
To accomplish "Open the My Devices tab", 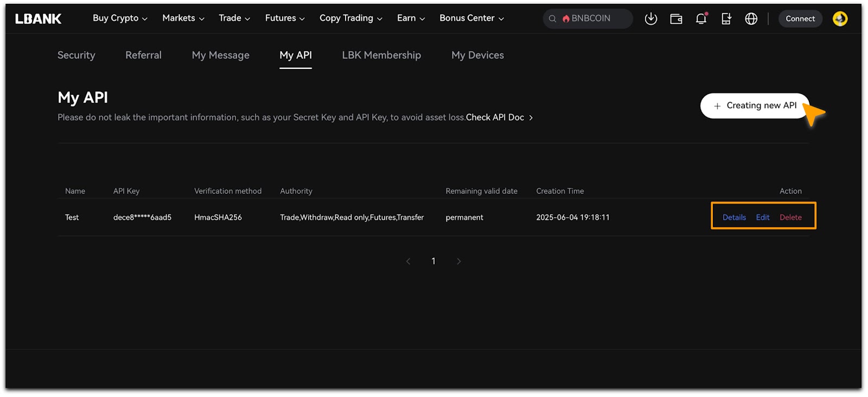I will pyautogui.click(x=478, y=55).
